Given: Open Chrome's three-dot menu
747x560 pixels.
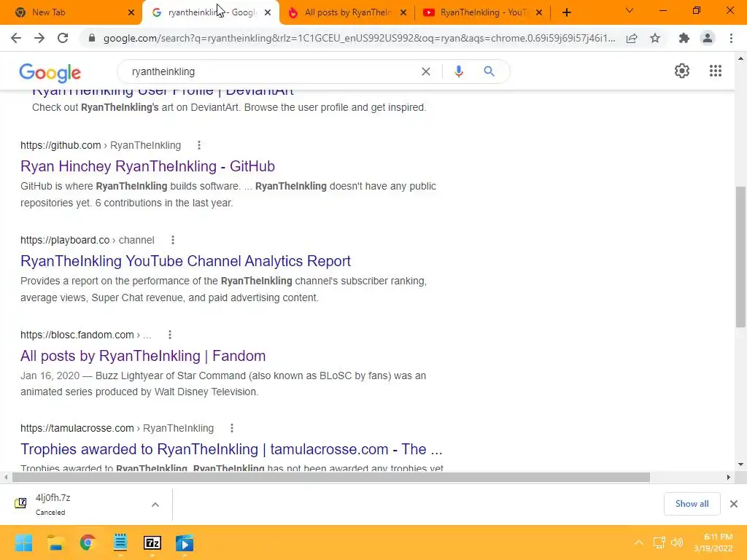Looking at the screenshot, I should coord(731,38).
